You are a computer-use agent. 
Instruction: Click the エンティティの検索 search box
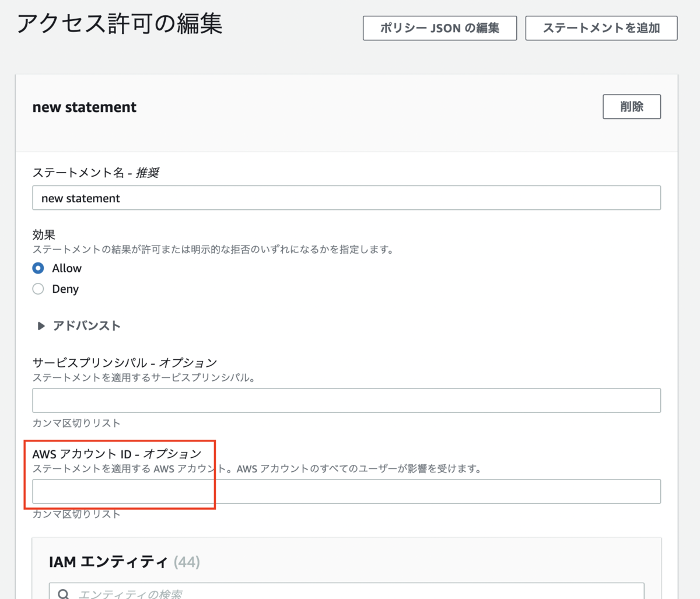pyautogui.click(x=346, y=591)
